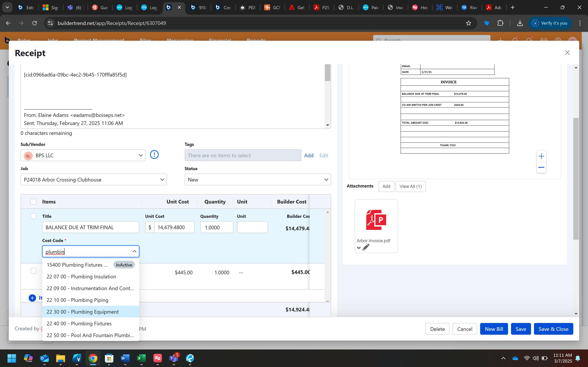The image size is (588, 367).
Task: Check the second line item checkbox
Action: tap(33, 271)
